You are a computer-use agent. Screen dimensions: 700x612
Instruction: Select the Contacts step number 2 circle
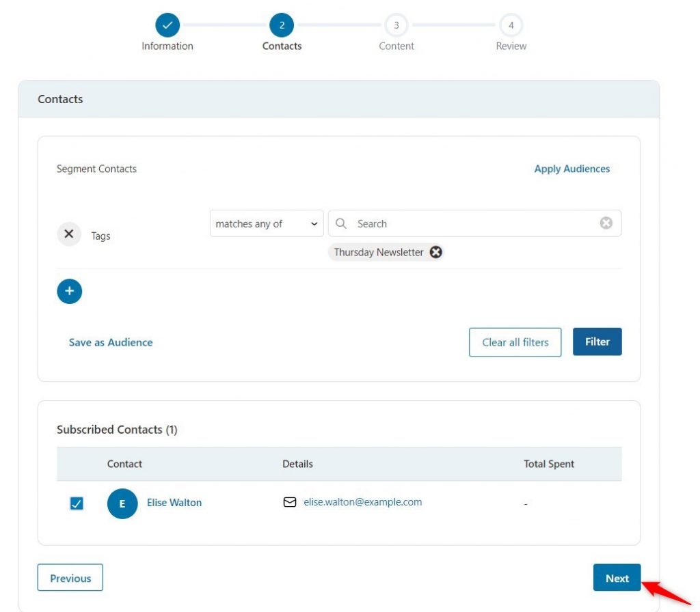(x=282, y=25)
